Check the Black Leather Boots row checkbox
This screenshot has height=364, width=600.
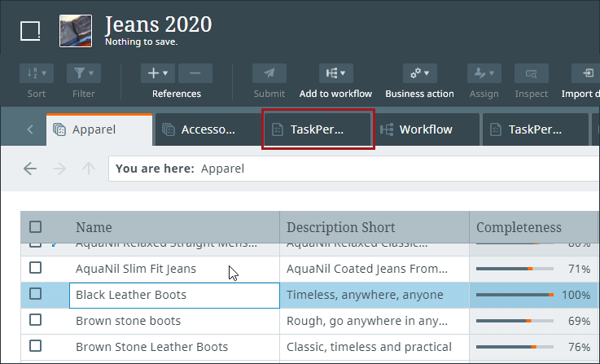click(36, 294)
